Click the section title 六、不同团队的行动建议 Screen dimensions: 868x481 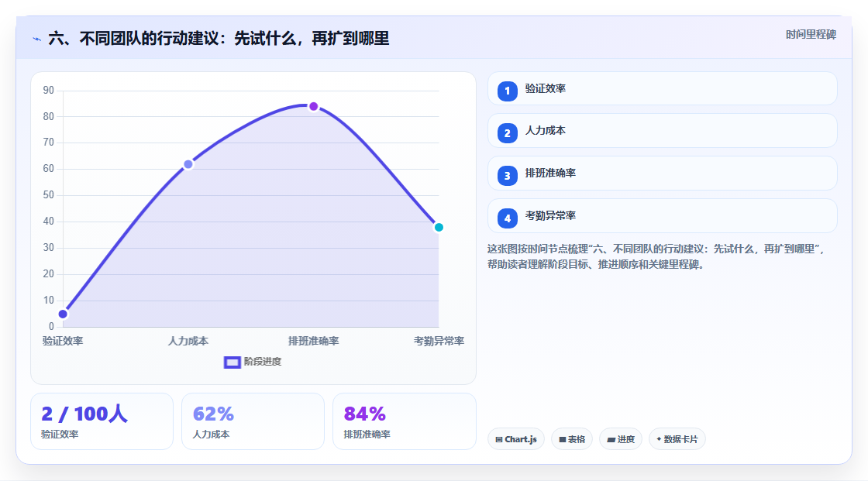(219, 38)
